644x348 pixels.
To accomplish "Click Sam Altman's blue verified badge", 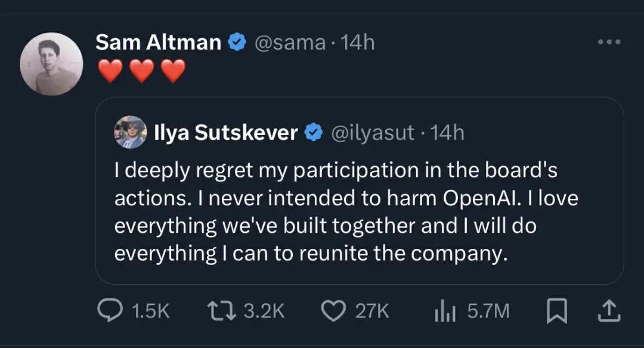I will pyautogui.click(x=237, y=42).
